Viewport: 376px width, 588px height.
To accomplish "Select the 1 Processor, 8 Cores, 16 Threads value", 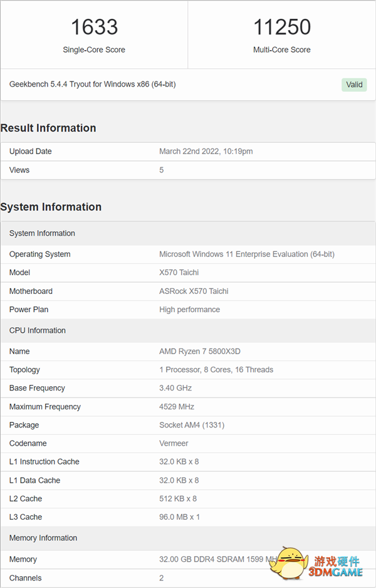I will coord(216,370).
